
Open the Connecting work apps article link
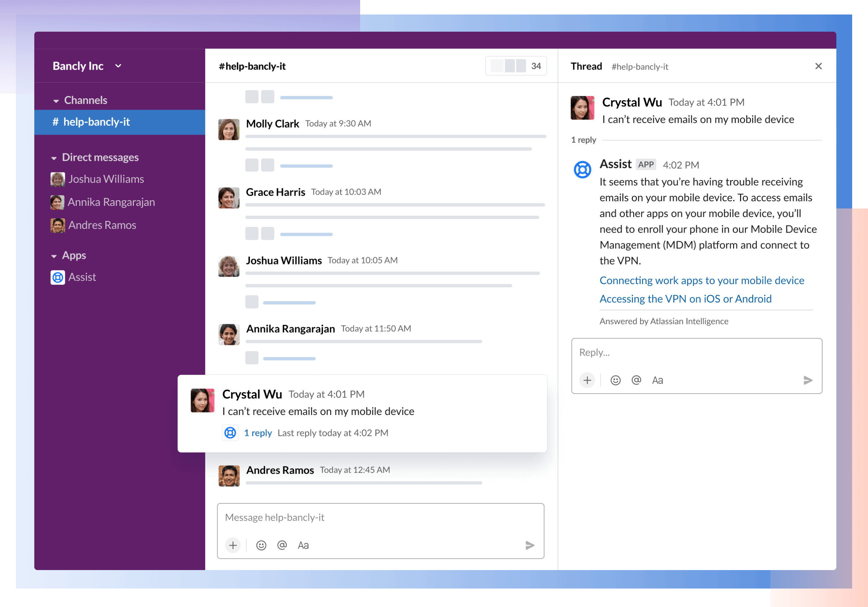(702, 280)
